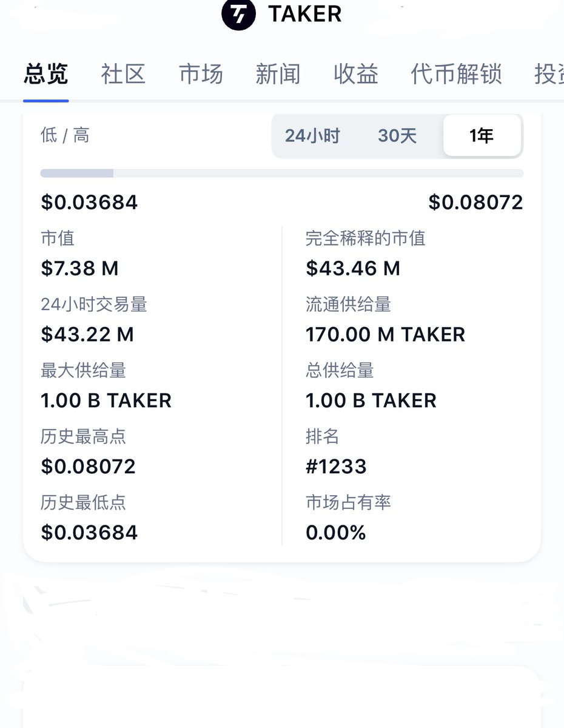Tap the 24小时交易量 volume figure

pyautogui.click(x=87, y=334)
